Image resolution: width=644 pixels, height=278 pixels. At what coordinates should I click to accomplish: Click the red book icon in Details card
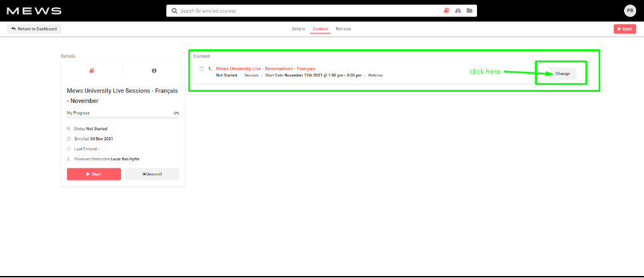click(x=92, y=70)
